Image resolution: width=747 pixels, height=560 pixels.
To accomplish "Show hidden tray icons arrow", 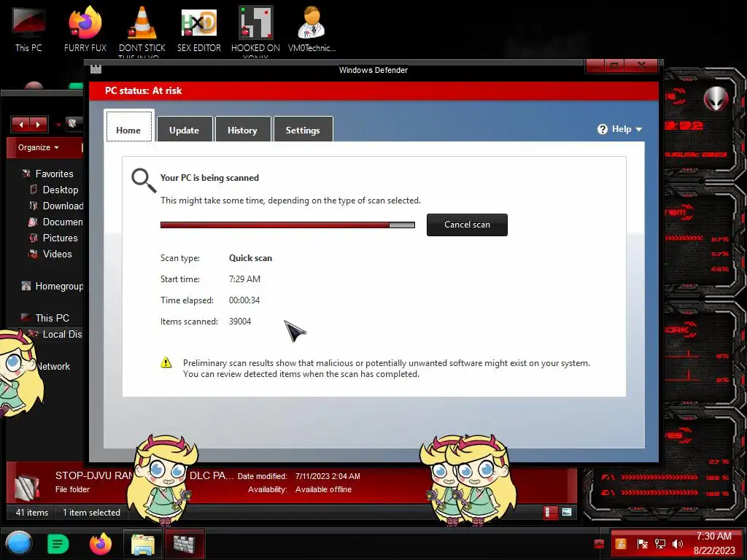I will (600, 544).
